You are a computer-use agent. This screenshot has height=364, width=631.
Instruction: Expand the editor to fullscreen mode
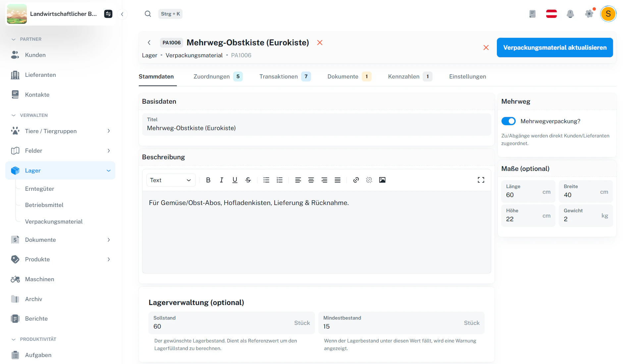481,180
